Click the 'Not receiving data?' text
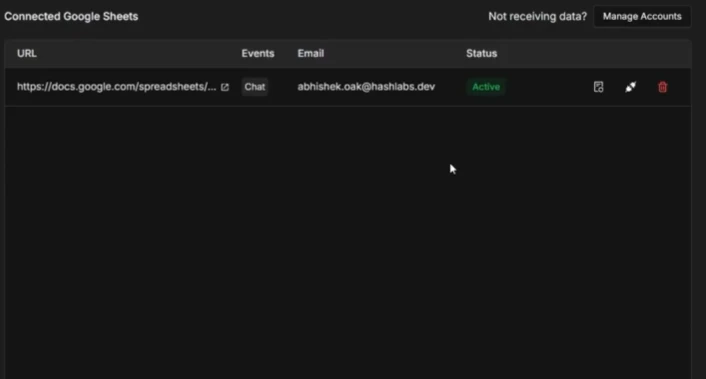 click(538, 17)
